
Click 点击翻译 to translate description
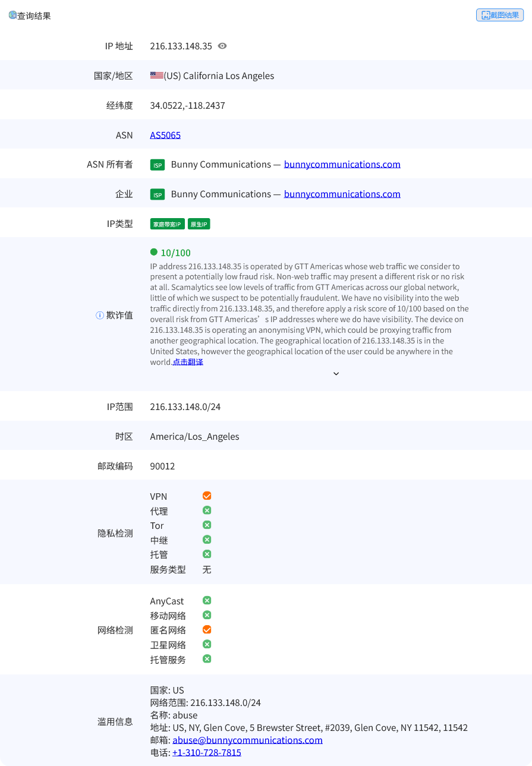[188, 362]
